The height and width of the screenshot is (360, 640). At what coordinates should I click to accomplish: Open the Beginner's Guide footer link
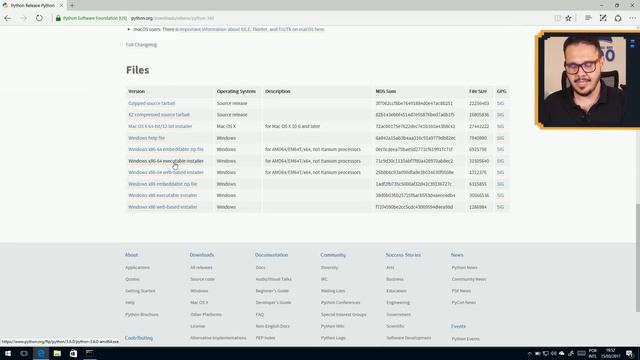click(272, 291)
